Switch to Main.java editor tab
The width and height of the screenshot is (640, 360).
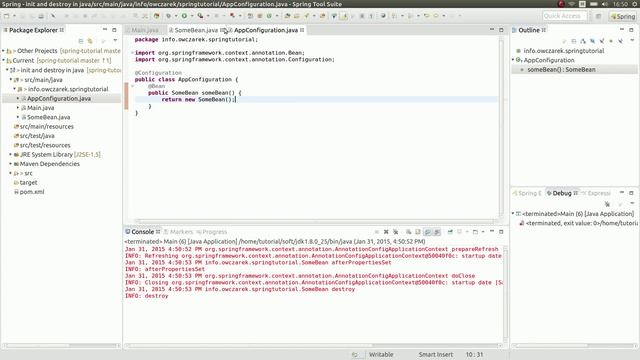tap(145, 30)
